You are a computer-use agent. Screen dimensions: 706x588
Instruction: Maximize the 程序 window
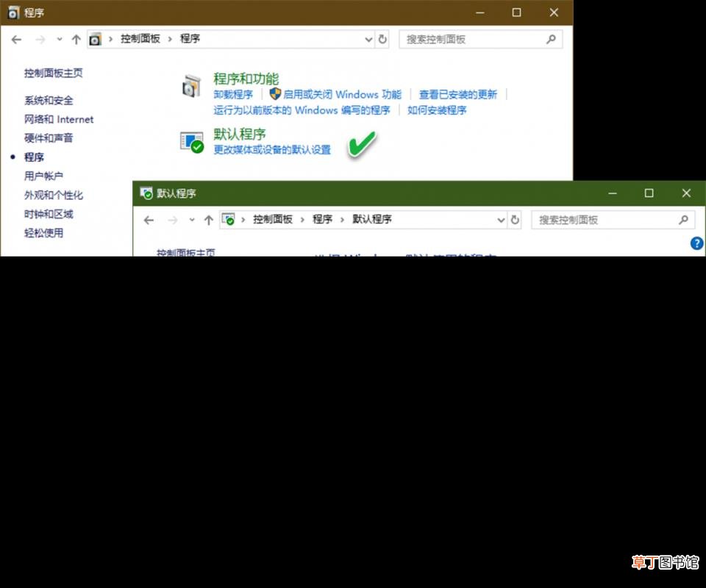pyautogui.click(x=516, y=12)
